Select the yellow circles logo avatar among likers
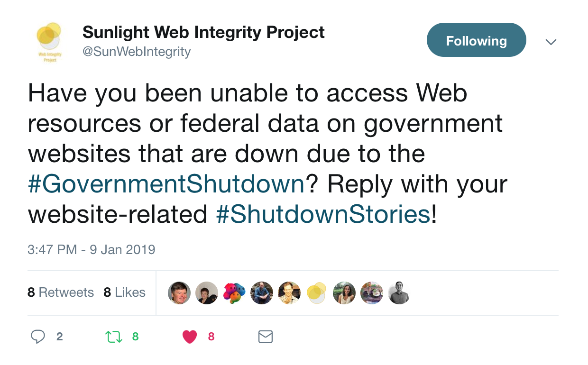The width and height of the screenshot is (588, 365). pos(317,293)
